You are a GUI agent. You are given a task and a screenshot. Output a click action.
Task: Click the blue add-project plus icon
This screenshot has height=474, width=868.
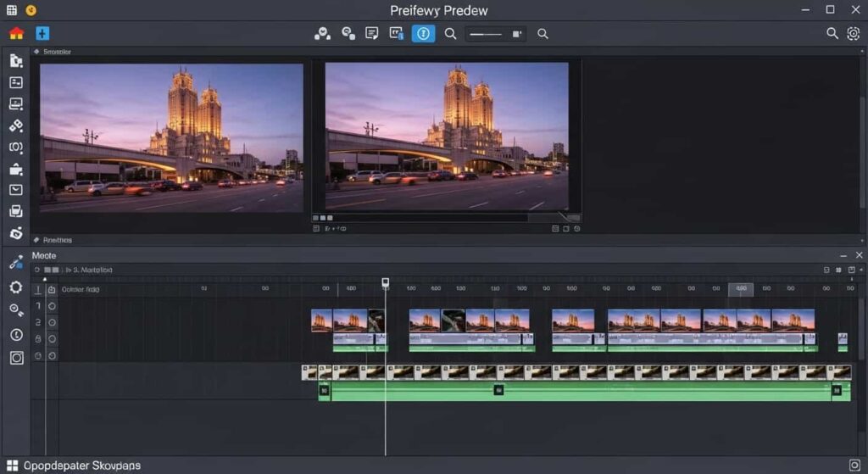click(x=42, y=33)
